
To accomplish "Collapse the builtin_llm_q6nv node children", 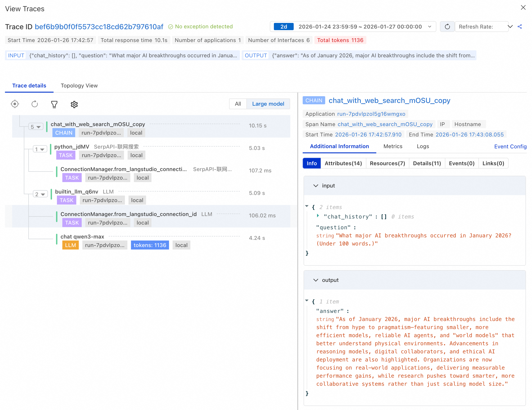I will click(x=40, y=194).
